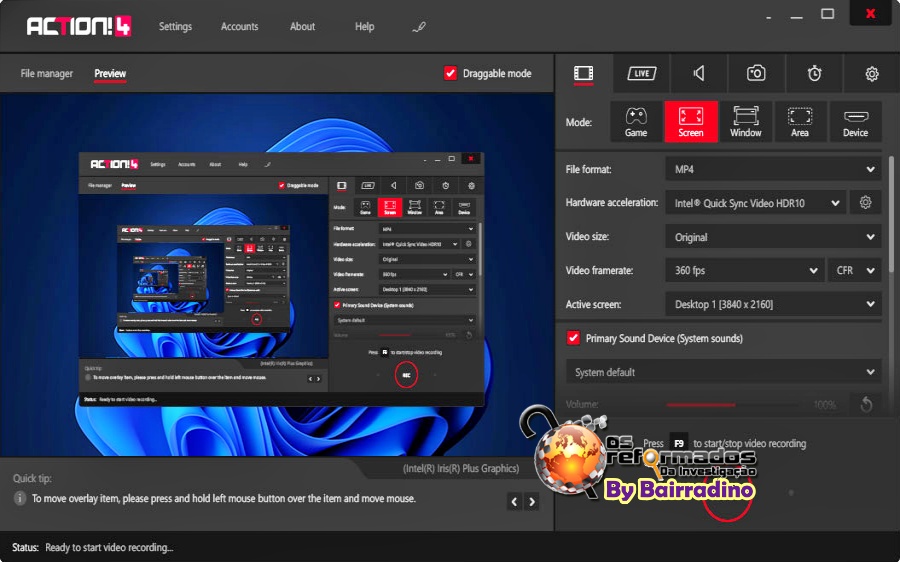900x562 pixels.
Task: Select Game recording mode
Action: [x=636, y=122]
